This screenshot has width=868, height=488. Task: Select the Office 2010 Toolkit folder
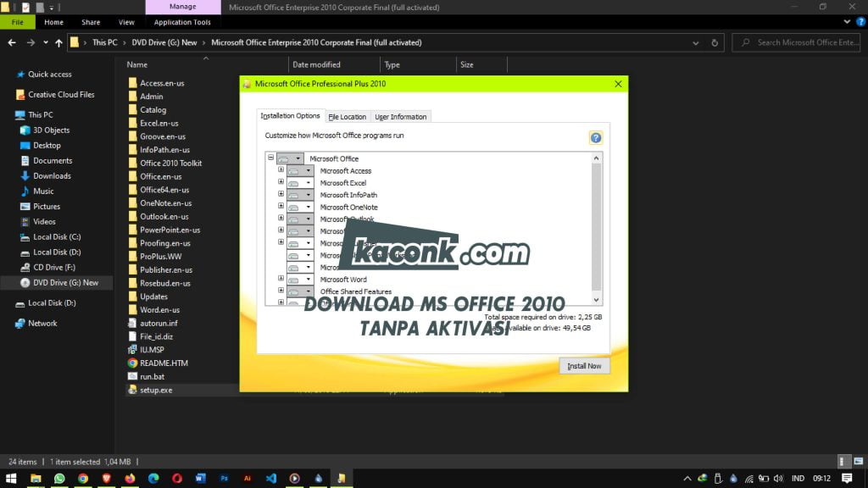point(170,164)
